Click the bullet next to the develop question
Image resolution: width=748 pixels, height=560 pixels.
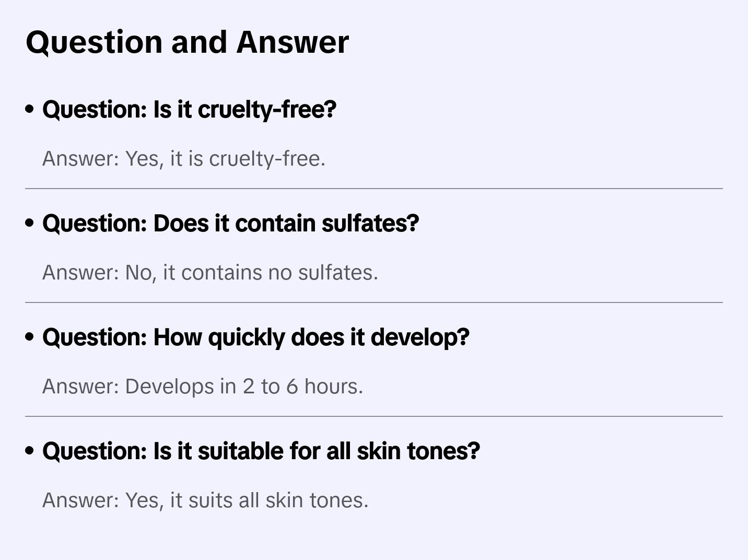coord(30,337)
